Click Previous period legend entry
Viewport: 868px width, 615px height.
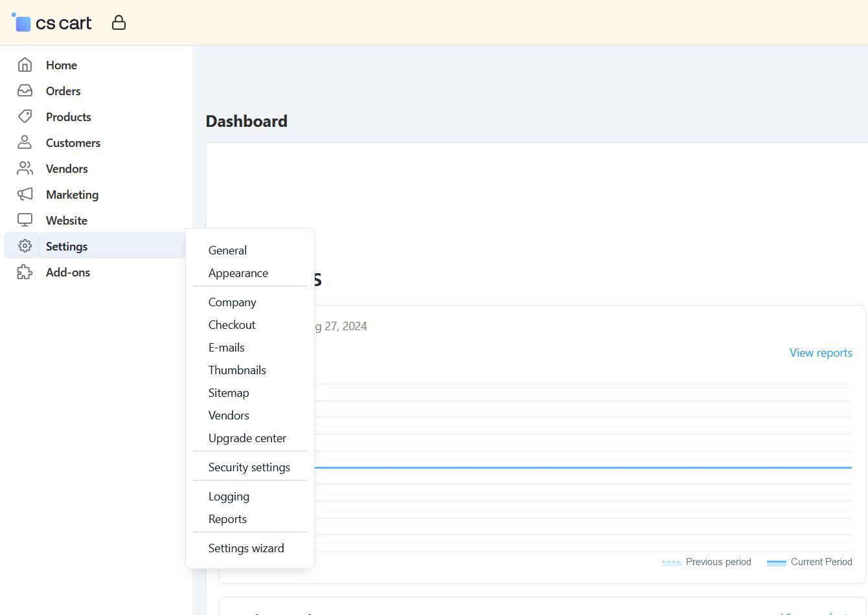tap(707, 562)
